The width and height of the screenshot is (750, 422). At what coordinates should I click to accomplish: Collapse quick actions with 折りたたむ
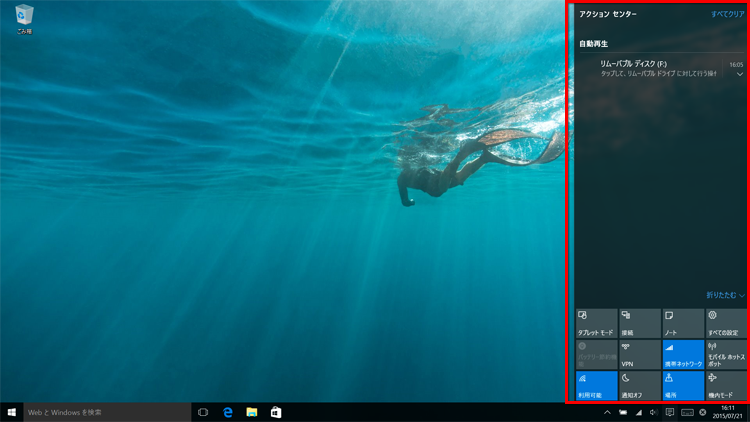[x=725, y=295]
